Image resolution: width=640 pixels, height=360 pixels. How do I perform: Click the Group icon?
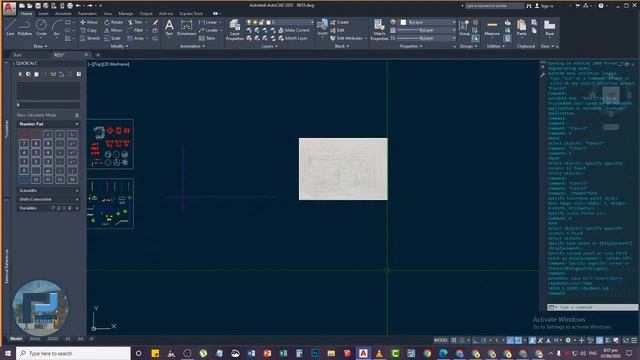tap(464, 28)
